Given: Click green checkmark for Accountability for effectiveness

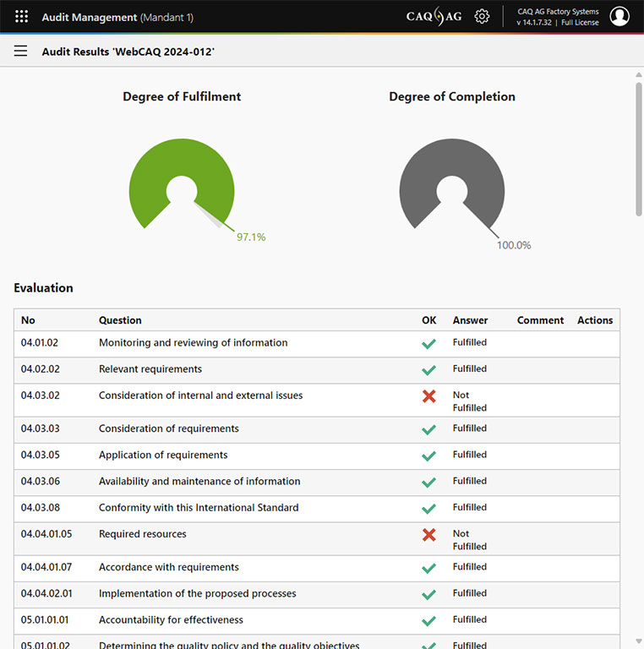Looking at the screenshot, I should coord(429,621).
